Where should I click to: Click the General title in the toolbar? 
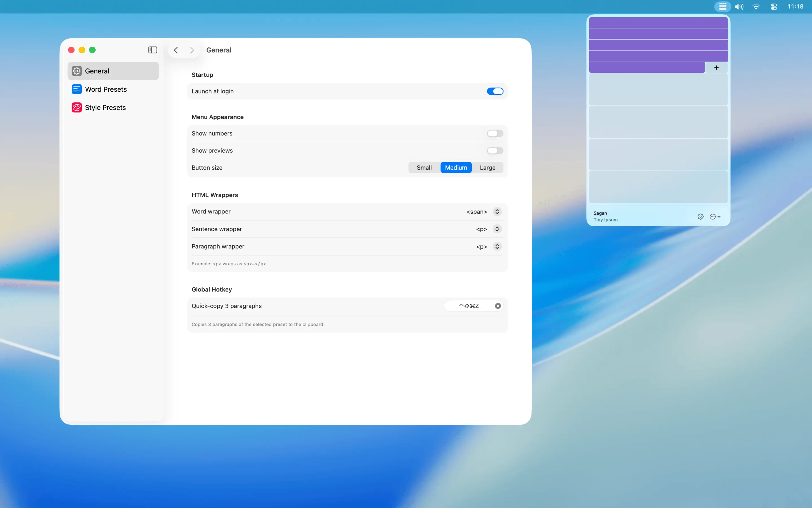(x=219, y=50)
